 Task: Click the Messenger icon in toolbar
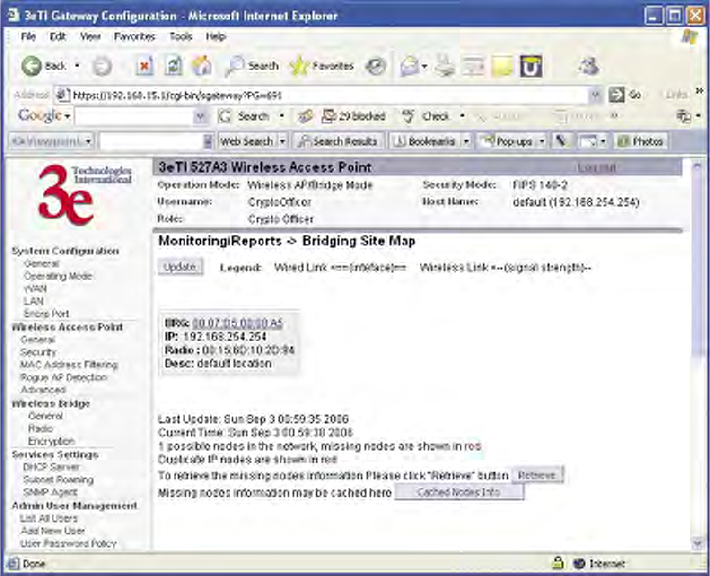coord(589,66)
